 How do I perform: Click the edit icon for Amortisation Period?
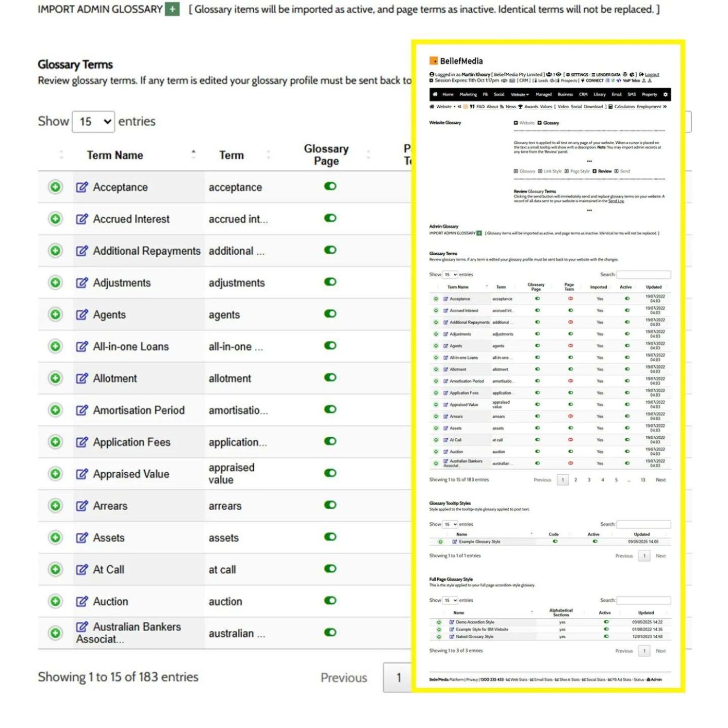tap(82, 410)
